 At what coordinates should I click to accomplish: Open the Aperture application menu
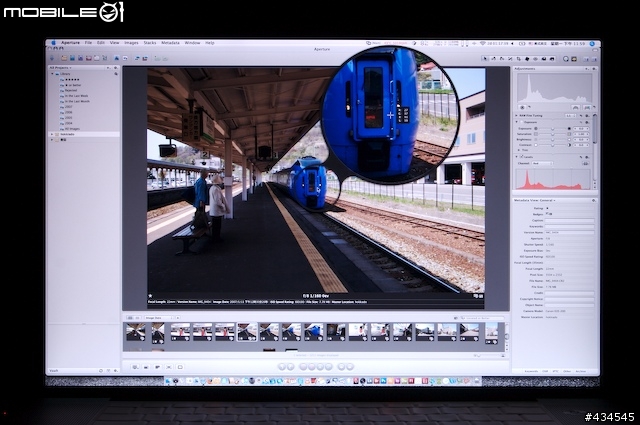(x=70, y=43)
